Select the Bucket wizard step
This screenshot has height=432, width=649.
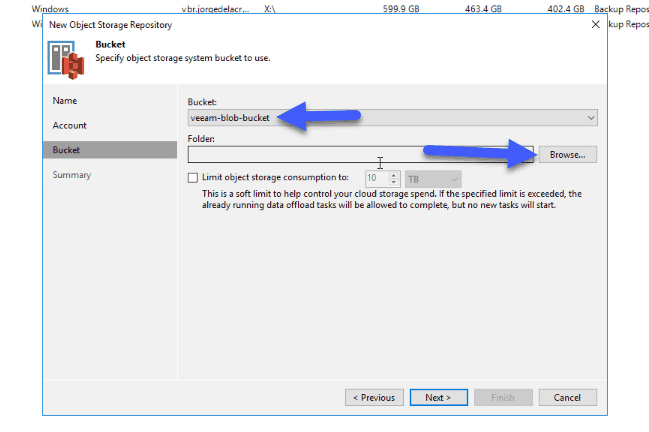110,150
